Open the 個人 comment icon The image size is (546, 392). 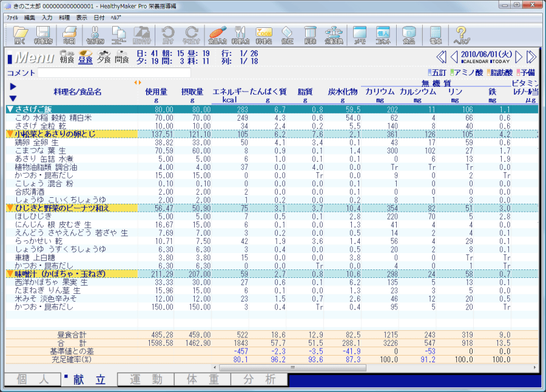[x=383, y=35]
